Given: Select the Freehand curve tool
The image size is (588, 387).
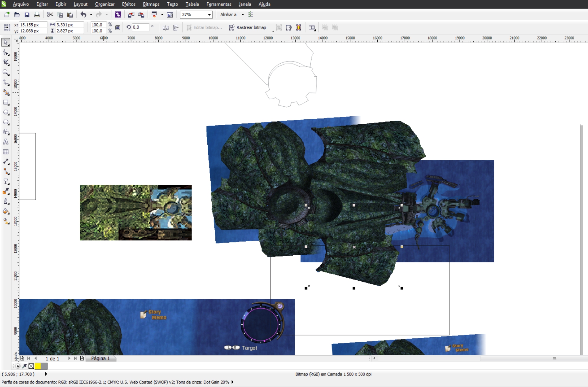Looking at the screenshot, I should click(6, 82).
